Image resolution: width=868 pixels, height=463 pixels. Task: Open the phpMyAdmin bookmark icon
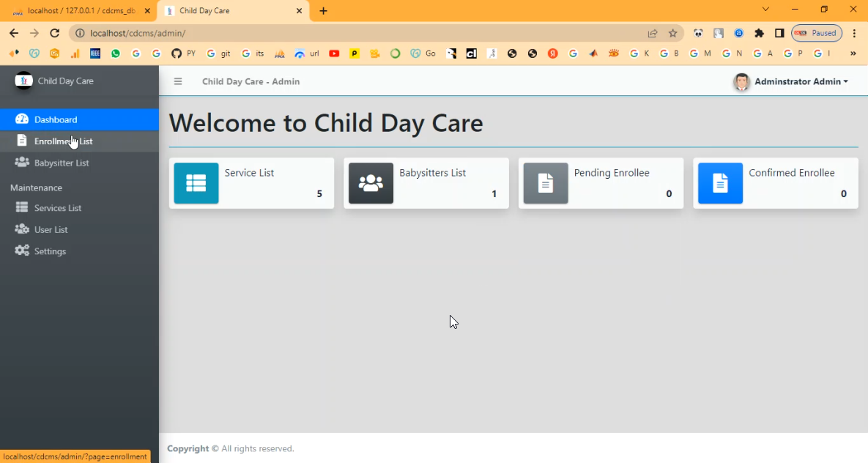[280, 53]
